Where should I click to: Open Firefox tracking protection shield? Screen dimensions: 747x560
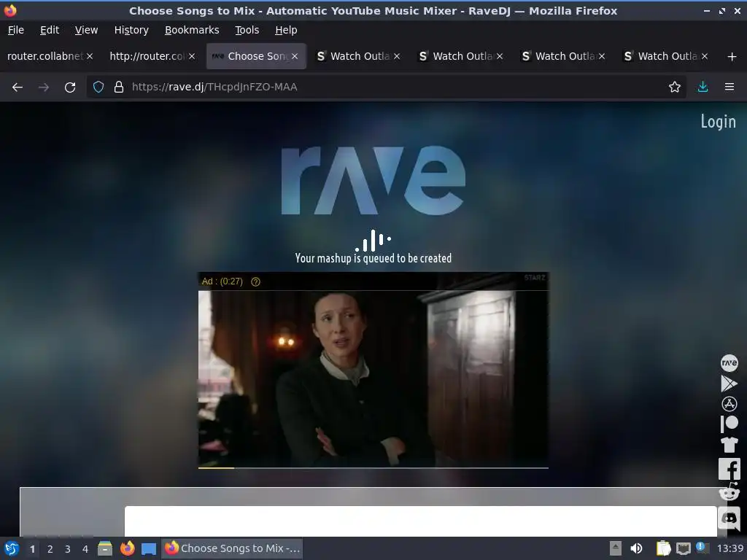[x=98, y=87]
